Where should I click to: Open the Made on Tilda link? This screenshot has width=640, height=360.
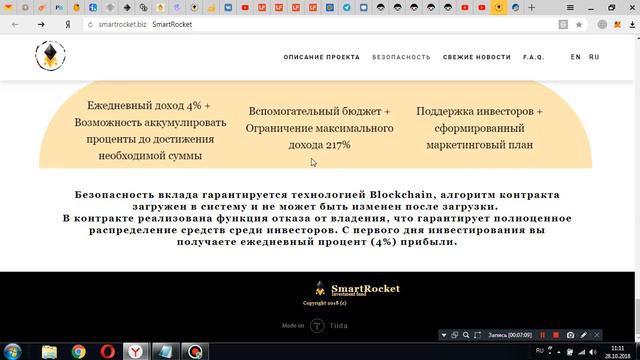point(315,326)
